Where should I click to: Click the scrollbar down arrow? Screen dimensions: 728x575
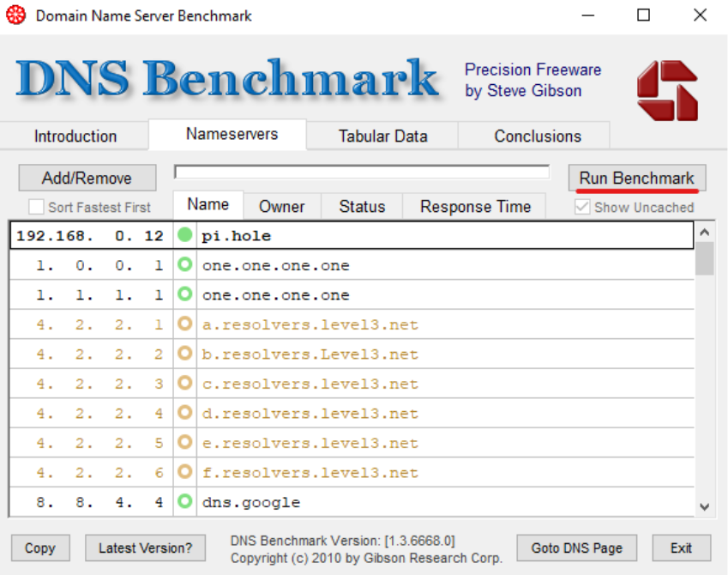pos(704,506)
